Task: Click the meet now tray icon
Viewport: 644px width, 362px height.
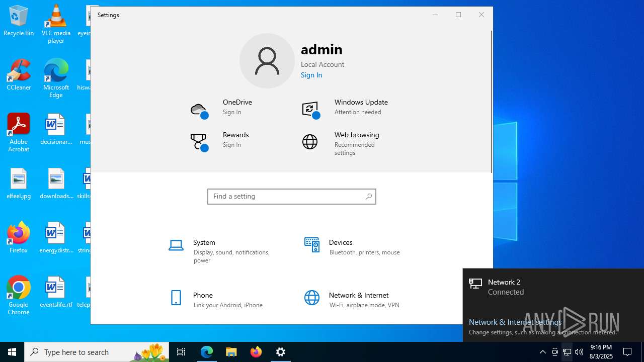Action: [x=555, y=352]
